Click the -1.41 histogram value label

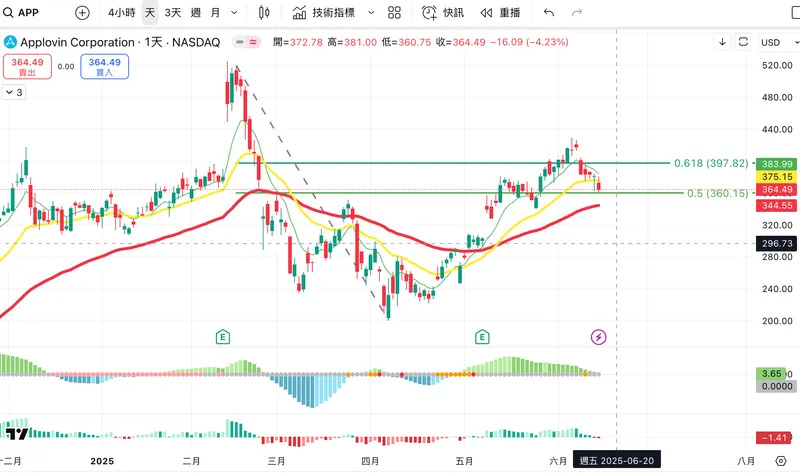tap(773, 438)
